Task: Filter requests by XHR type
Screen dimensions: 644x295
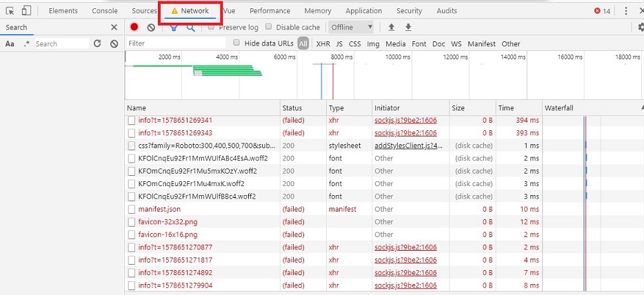Action: 323,43
